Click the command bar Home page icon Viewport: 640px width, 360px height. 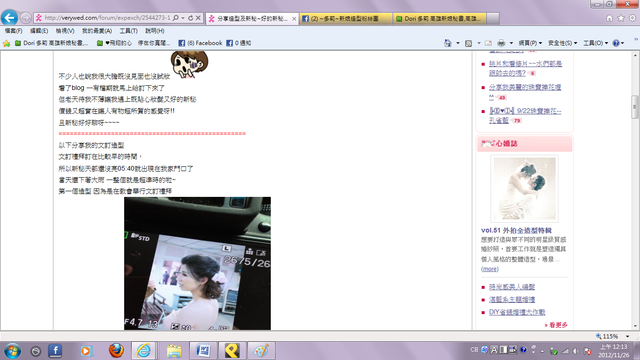click(x=448, y=43)
